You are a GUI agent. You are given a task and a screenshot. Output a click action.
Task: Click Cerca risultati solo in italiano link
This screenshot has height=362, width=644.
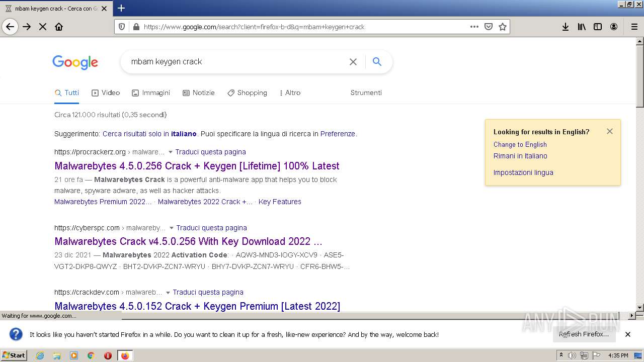pos(149,134)
